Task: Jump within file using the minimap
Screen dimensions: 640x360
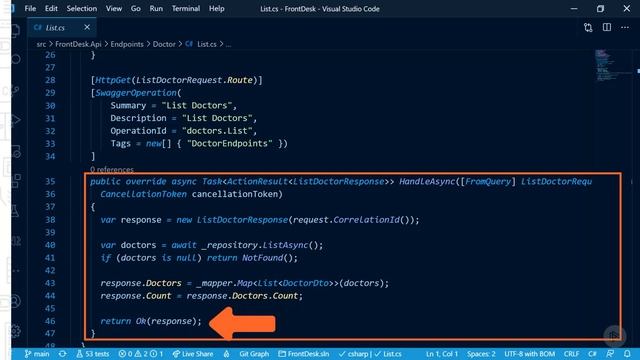Action: point(612,65)
